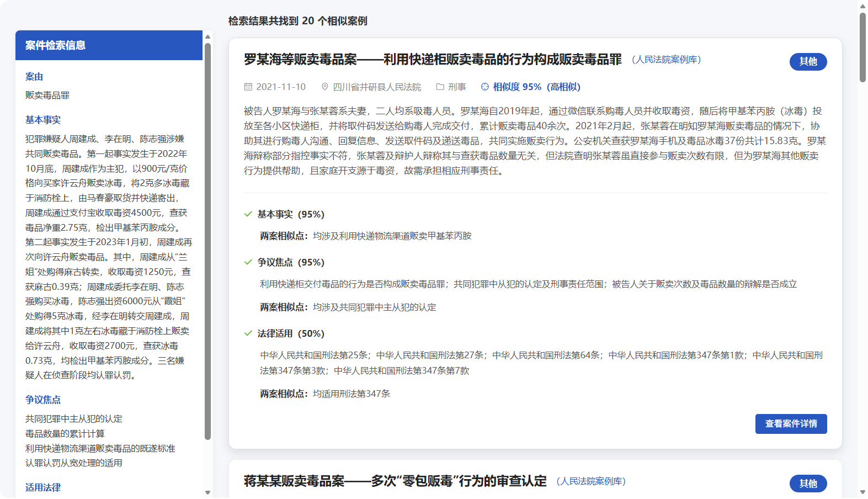Click 认罪认罚从宽处理的适用 in left panel
This screenshot has width=868, height=499.
[x=74, y=463]
